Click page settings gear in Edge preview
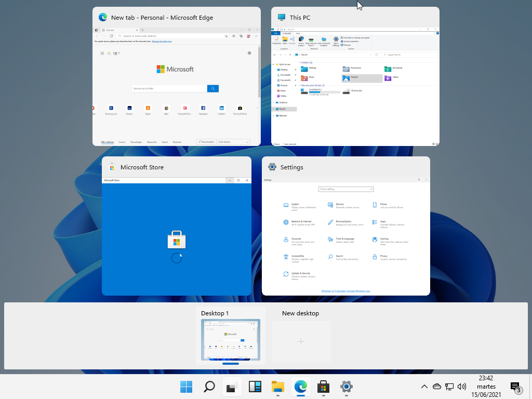Screen dimensions: 532x399 point(249,54)
